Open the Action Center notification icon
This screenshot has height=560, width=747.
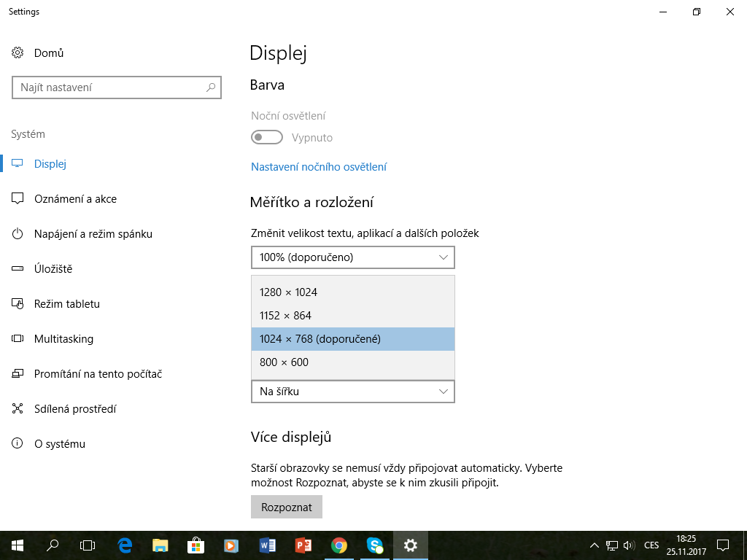point(723,545)
